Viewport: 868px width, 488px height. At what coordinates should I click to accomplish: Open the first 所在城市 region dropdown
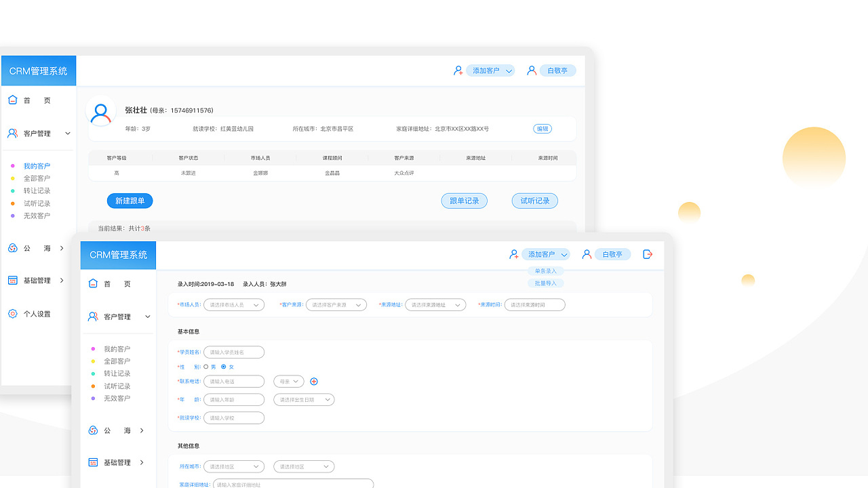[x=234, y=466]
